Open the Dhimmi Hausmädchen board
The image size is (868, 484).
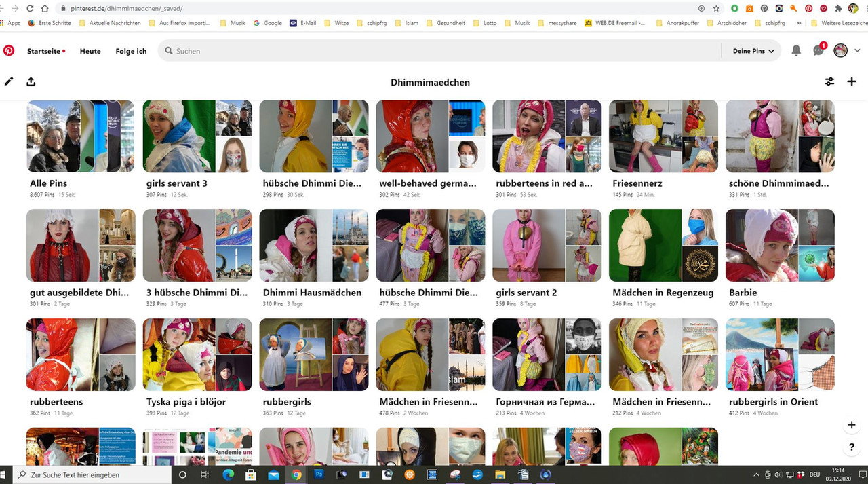[x=314, y=258]
